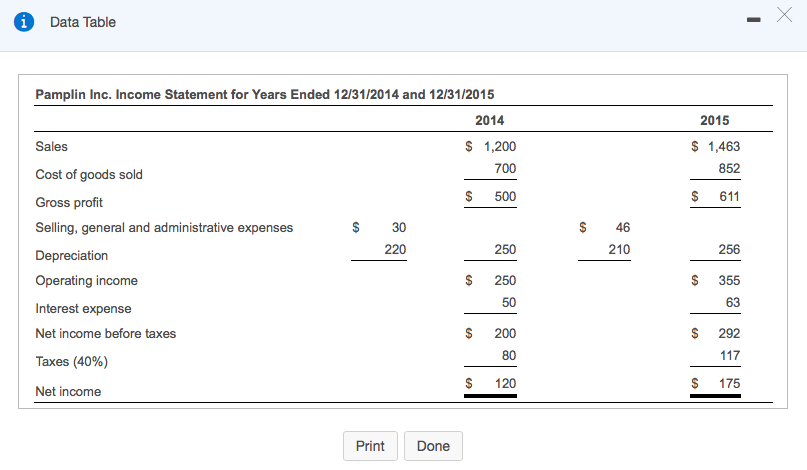807x470 pixels.
Task: Click the Depreciation row label
Action: tap(72, 255)
